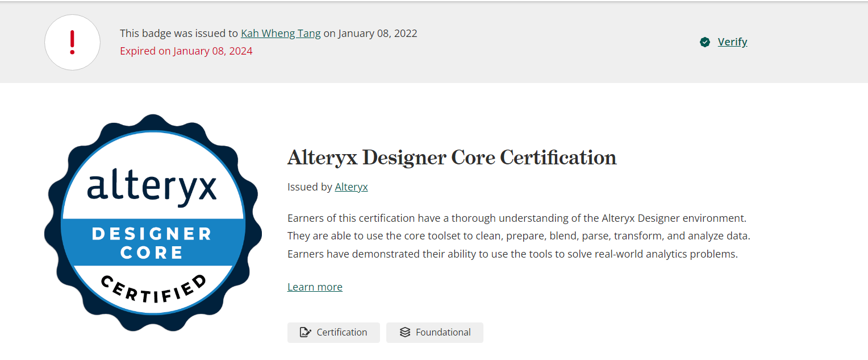Open the Alteryx issuer link
This screenshot has height=360, width=868.
(x=351, y=187)
